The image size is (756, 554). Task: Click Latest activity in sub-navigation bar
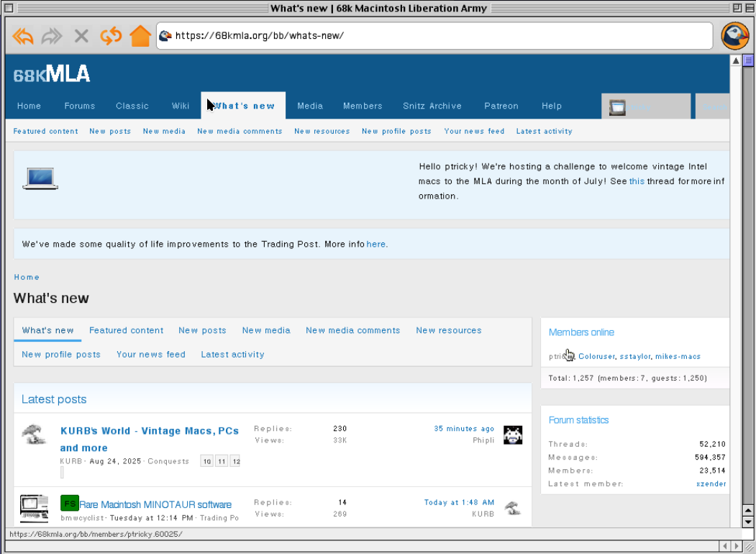tap(544, 131)
